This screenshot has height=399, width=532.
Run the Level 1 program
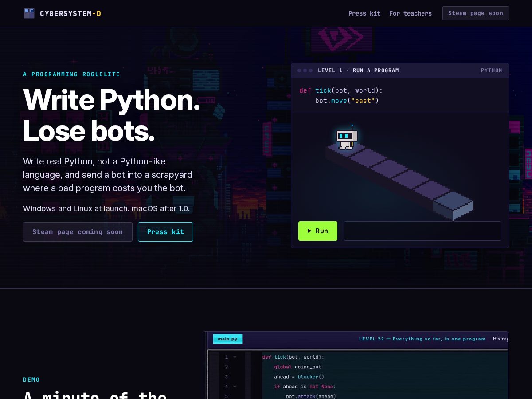point(318,231)
